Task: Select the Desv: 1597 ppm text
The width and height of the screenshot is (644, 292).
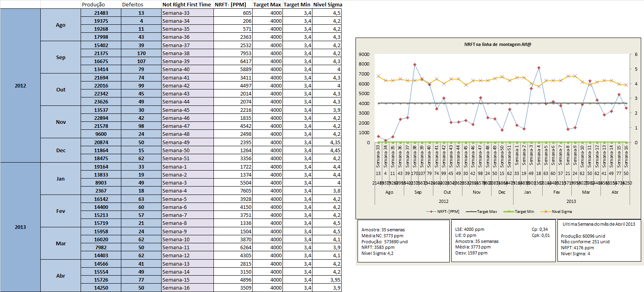Action: pyautogui.click(x=471, y=253)
